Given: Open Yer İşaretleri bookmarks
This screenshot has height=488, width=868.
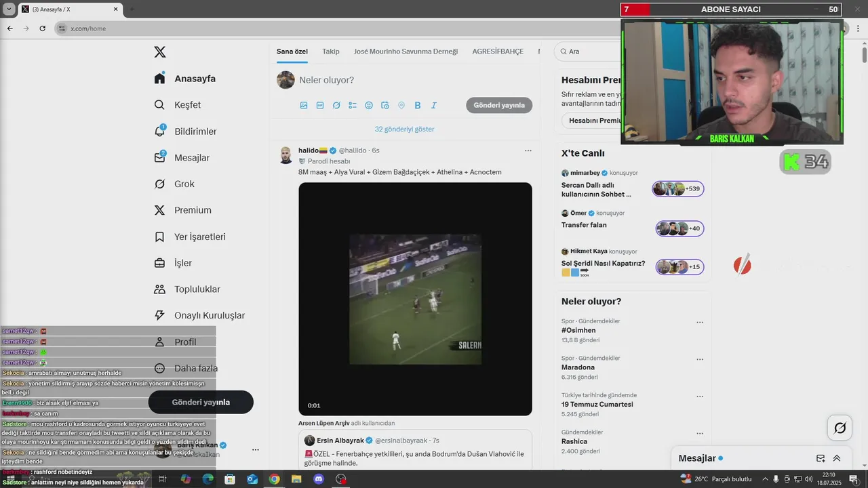Looking at the screenshot, I should pos(190,237).
